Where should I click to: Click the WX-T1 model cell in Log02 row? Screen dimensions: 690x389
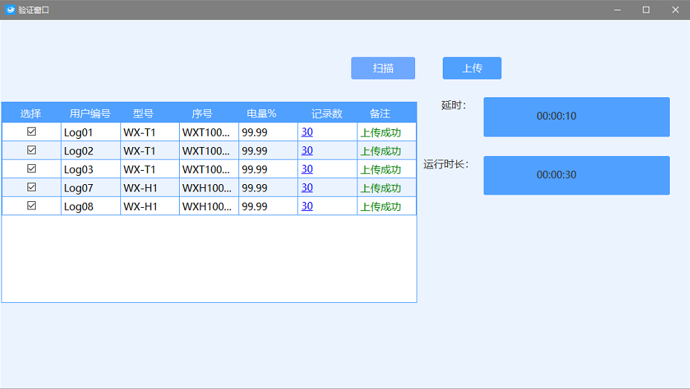click(x=150, y=150)
